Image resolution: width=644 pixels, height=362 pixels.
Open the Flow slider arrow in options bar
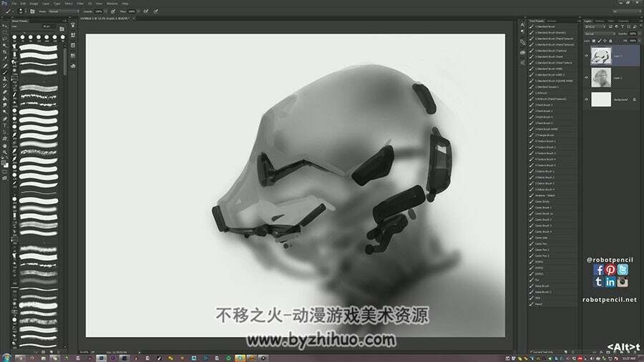tap(138, 11)
